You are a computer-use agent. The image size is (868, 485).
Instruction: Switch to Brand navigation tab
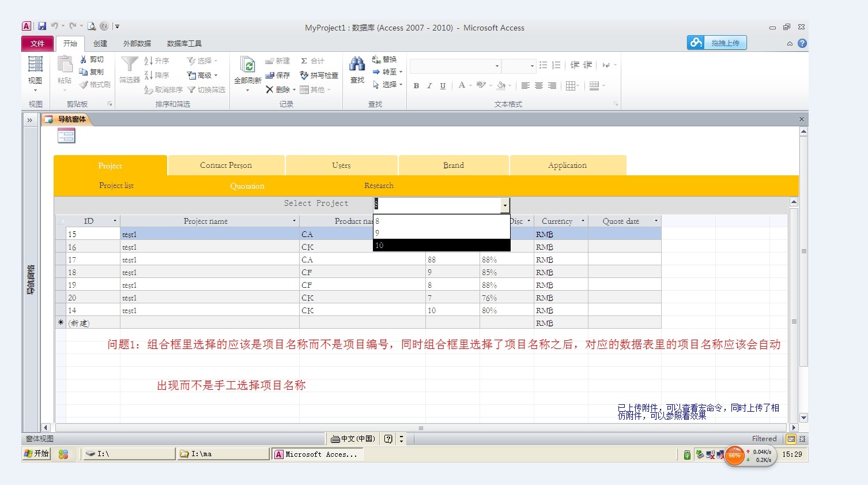coord(454,166)
